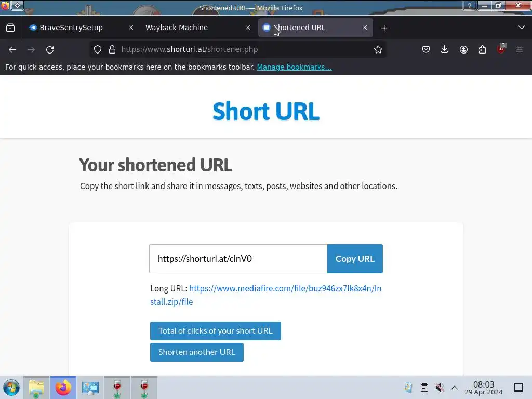Open tracking protection shield icon
The height and width of the screenshot is (399, 532).
(98, 49)
